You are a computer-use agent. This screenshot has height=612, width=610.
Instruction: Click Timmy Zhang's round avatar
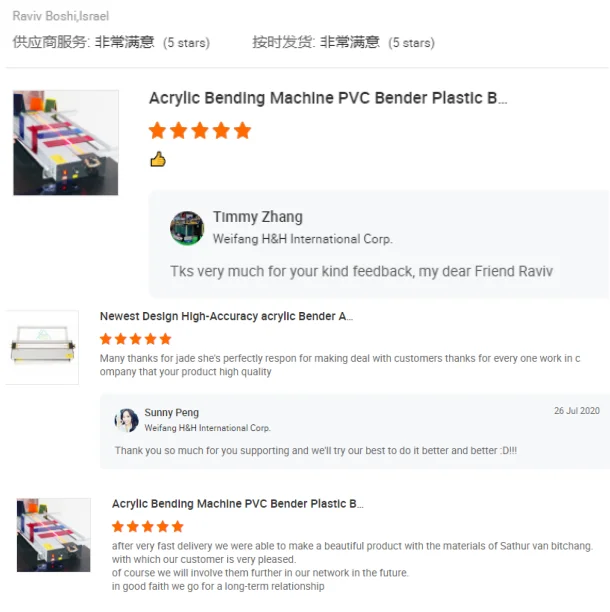point(187,228)
